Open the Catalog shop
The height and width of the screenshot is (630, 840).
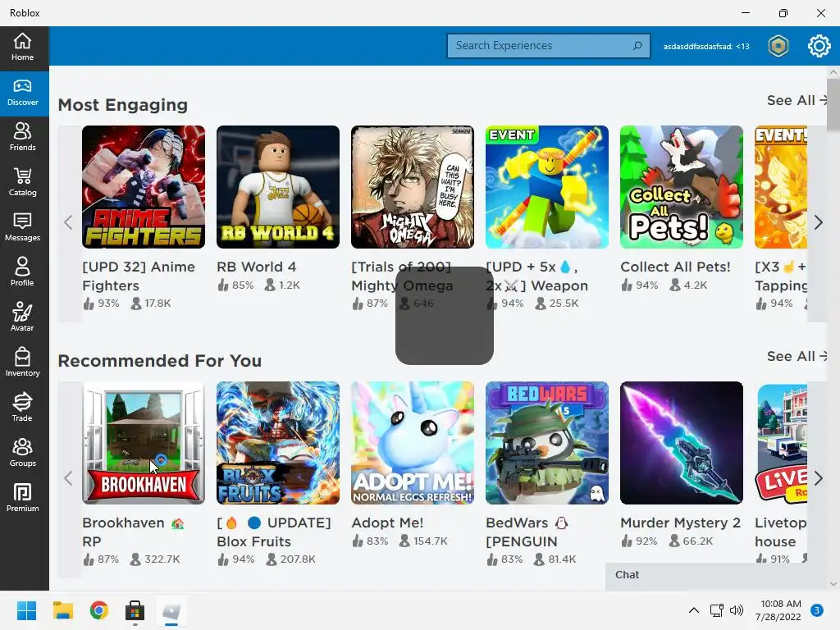pyautogui.click(x=22, y=182)
